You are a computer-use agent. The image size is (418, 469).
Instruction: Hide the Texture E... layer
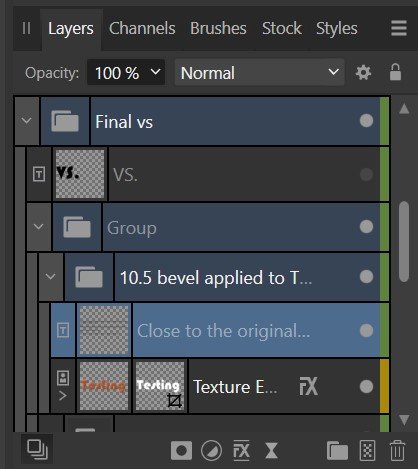366,387
